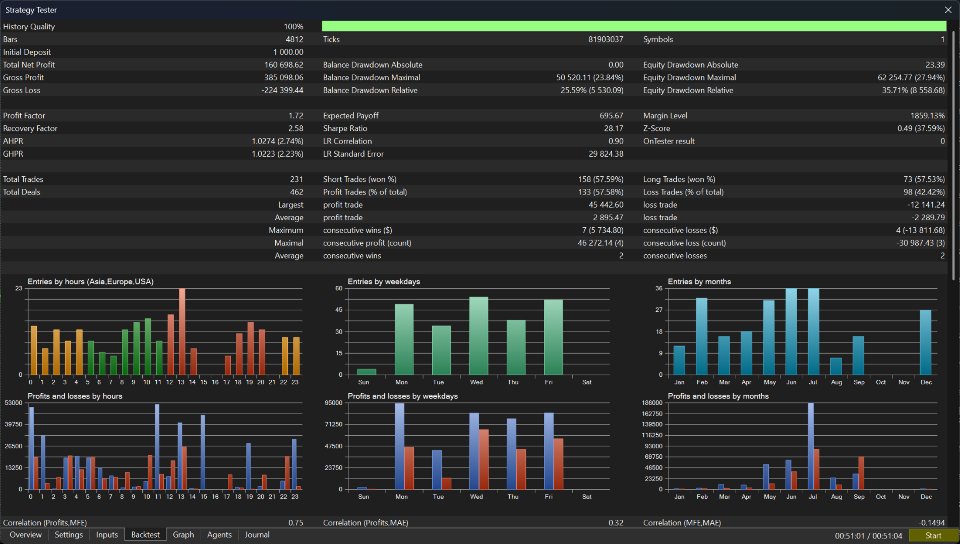The image size is (960, 544).
Task: Click the Expected Payoff value 695.67
Action: click(x=611, y=116)
